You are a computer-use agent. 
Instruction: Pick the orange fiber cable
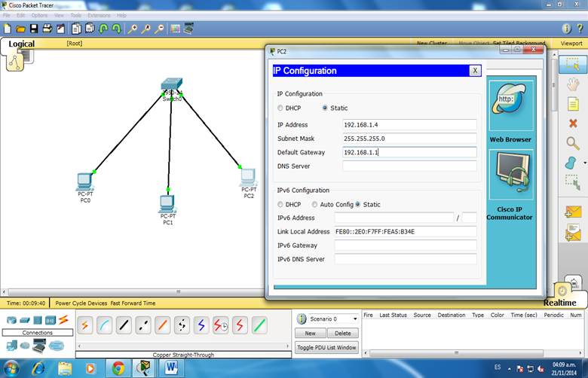coord(162,325)
